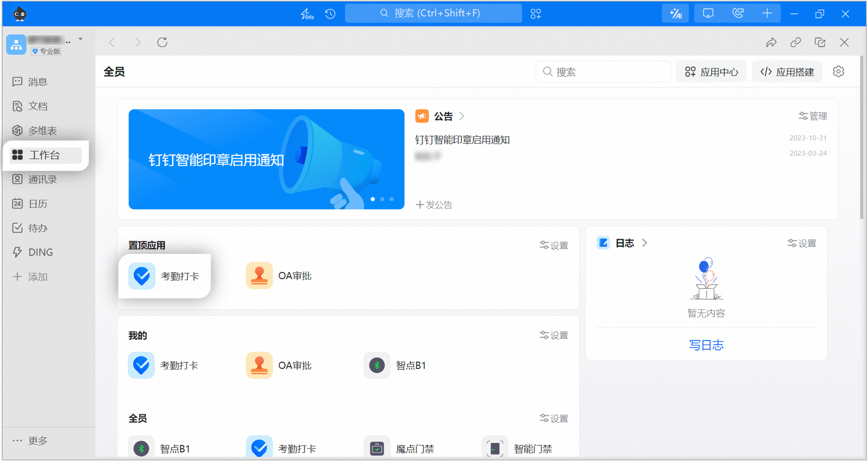Click the DingTalk mascot logo in title bar
The image size is (868, 461).
20,14
